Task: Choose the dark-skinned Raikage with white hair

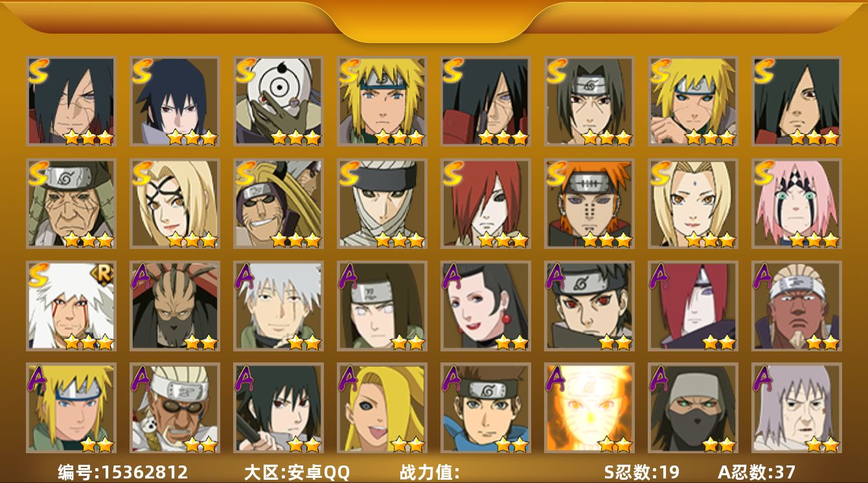Action: pyautogui.click(x=797, y=305)
